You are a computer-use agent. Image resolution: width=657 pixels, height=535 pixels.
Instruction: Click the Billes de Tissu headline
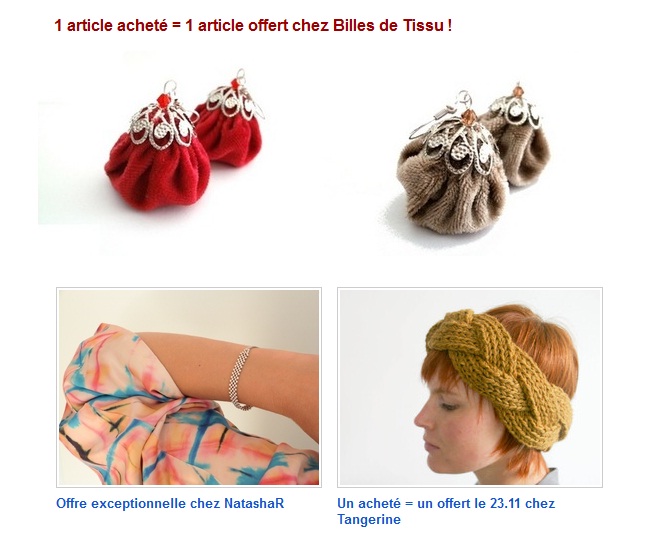[253, 26]
